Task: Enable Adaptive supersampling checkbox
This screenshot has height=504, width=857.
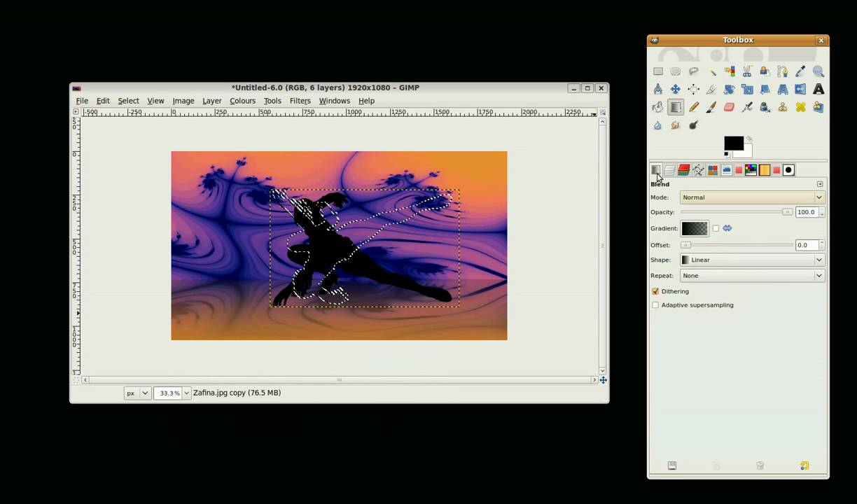Action: tap(655, 305)
